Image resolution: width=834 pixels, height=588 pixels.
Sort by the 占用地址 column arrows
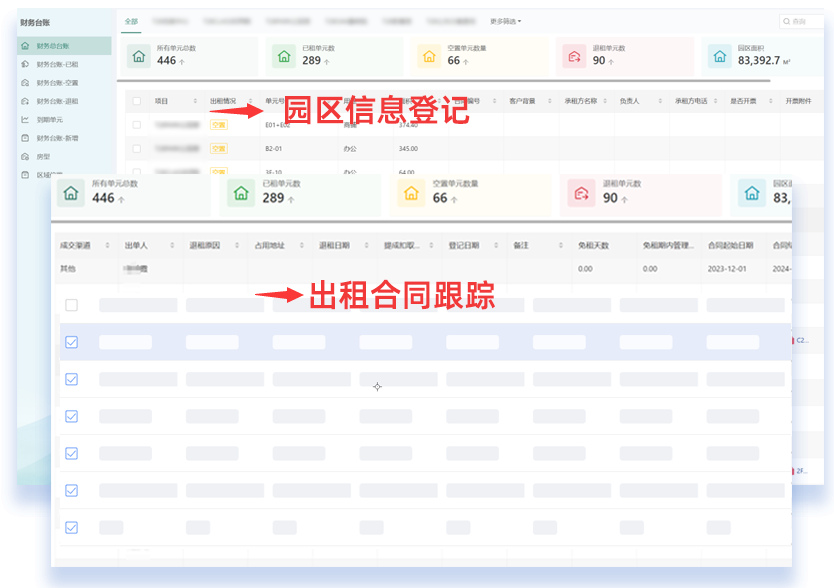tap(302, 245)
